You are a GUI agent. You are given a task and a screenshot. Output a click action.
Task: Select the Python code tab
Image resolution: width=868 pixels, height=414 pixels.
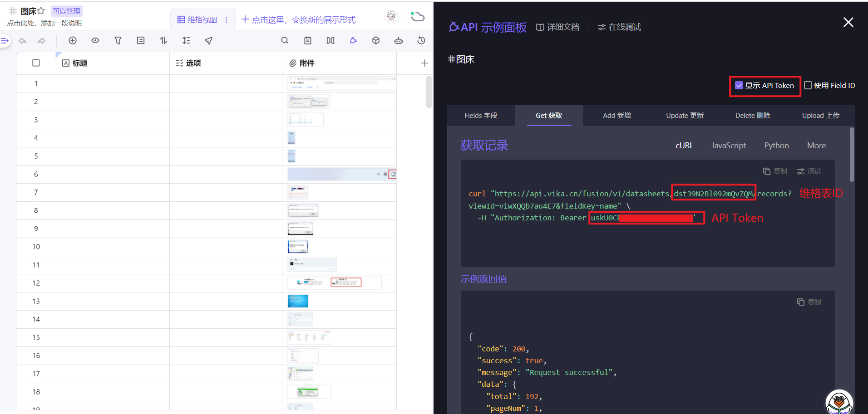(776, 146)
